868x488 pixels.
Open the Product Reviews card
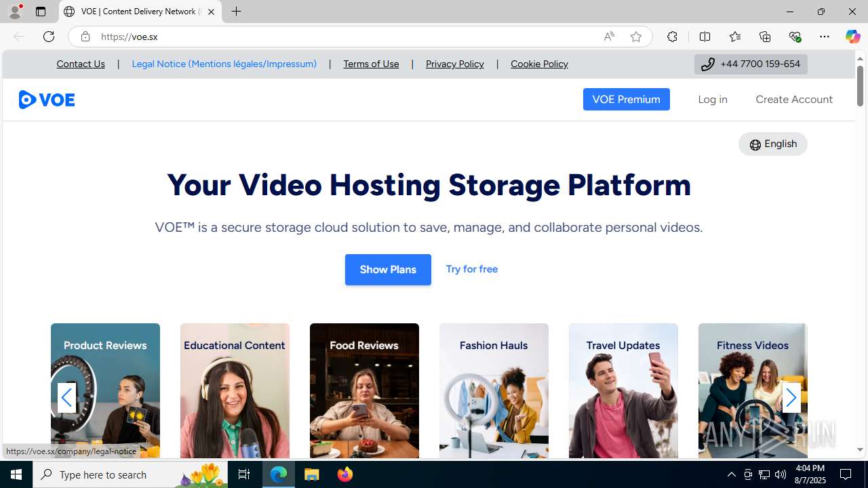click(105, 390)
